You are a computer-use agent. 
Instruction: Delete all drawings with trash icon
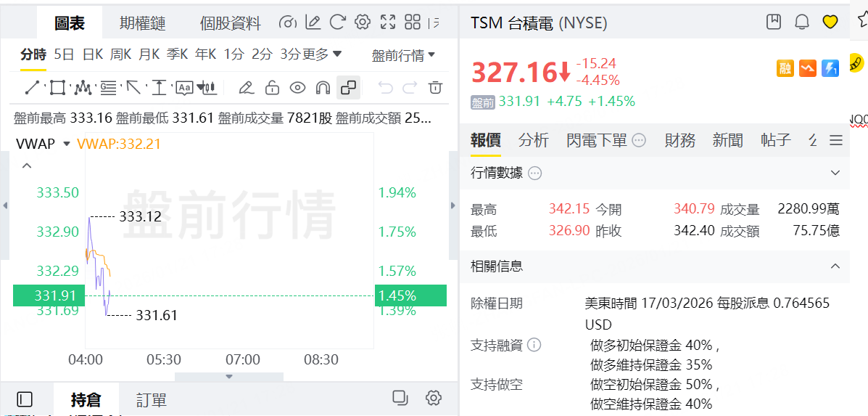(x=437, y=88)
